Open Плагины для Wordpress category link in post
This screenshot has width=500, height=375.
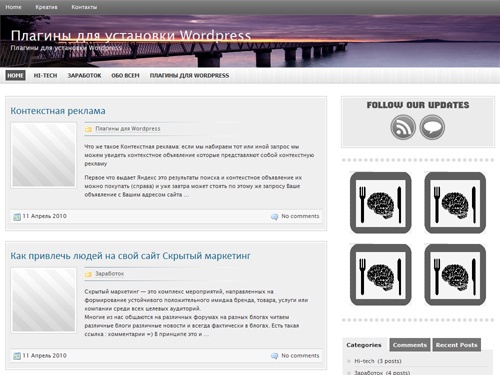[x=128, y=129]
